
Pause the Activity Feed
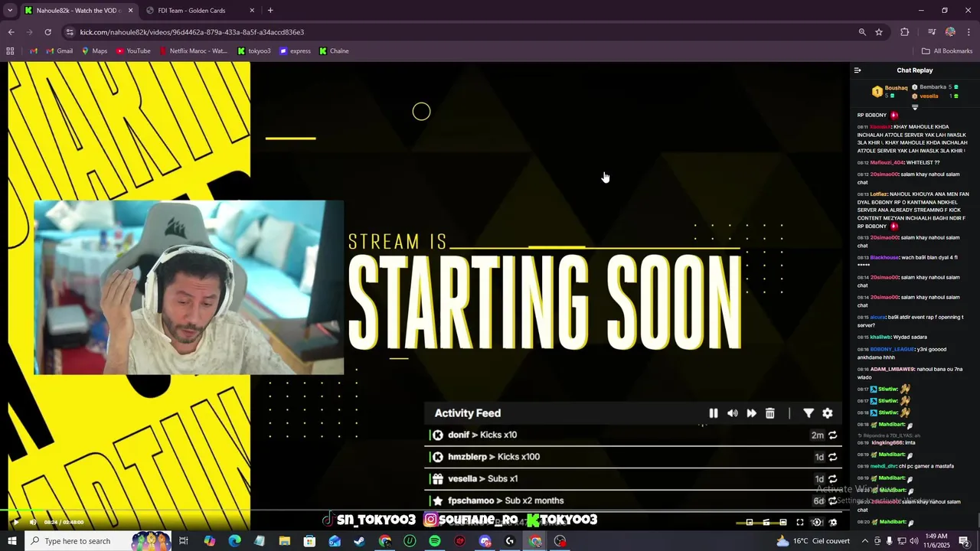pos(714,413)
